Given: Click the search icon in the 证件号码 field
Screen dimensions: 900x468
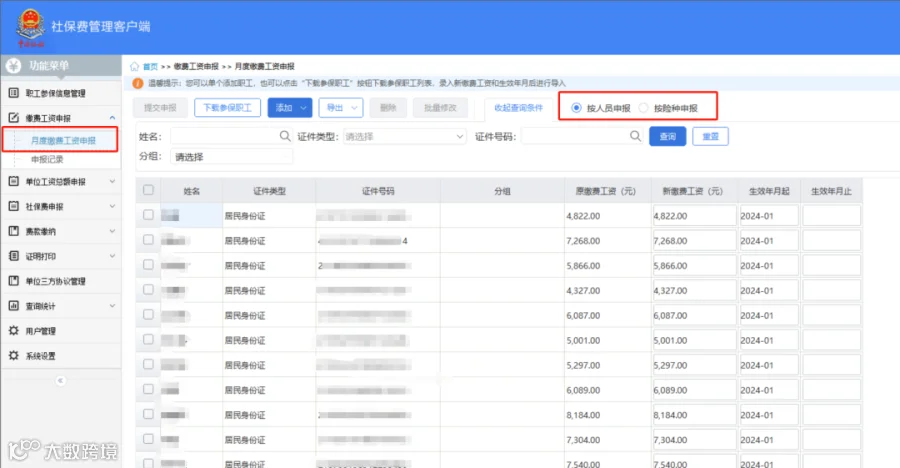Looking at the screenshot, I should 635,136.
